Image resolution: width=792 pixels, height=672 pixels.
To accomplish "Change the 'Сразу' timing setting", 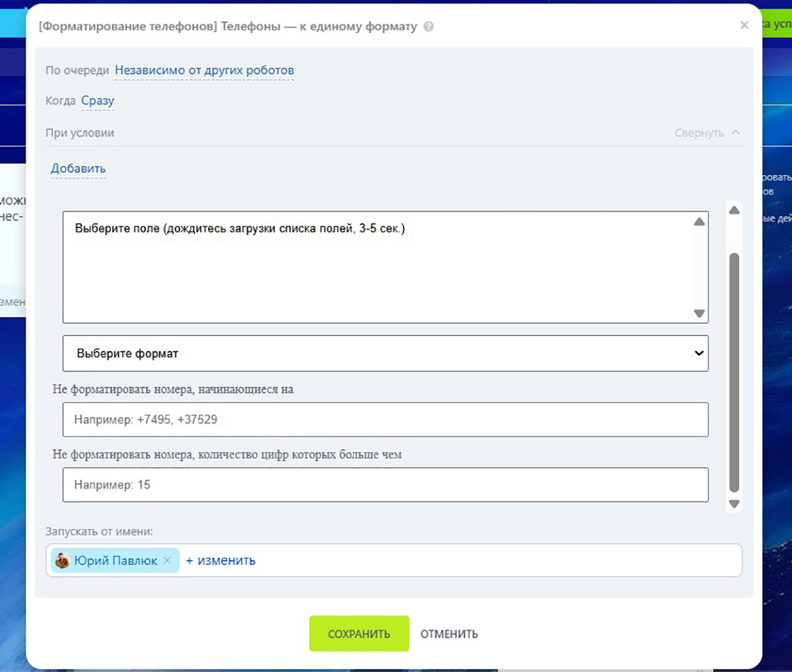I will (x=98, y=101).
